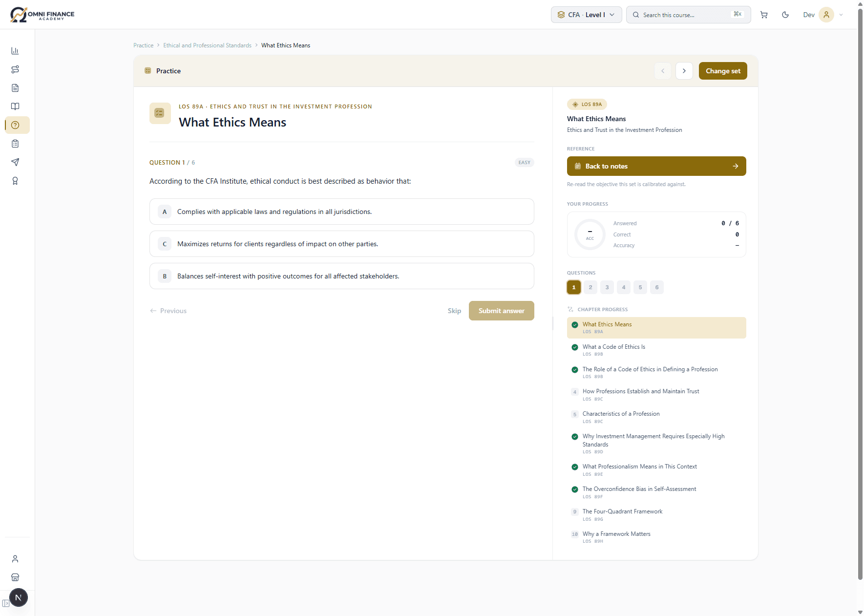Open Why Investment Management Requires High Standards
864x616 pixels.
pos(656,444)
